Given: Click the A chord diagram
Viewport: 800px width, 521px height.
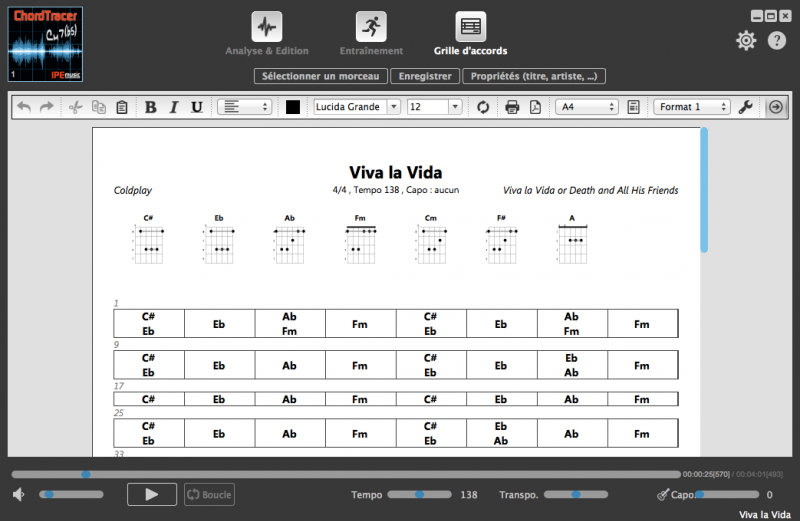Looking at the screenshot, I should point(572,239).
